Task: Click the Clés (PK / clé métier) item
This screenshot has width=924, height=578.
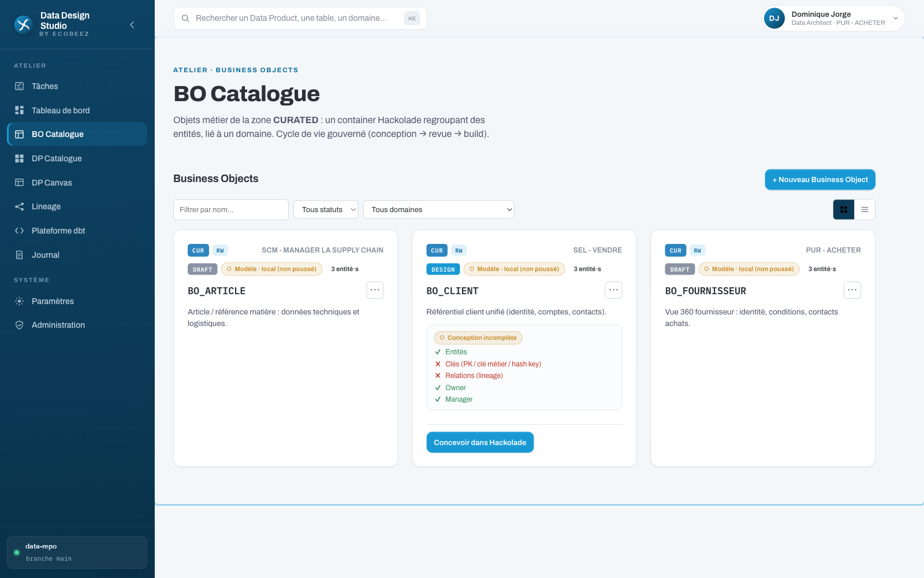Action: coord(488,364)
